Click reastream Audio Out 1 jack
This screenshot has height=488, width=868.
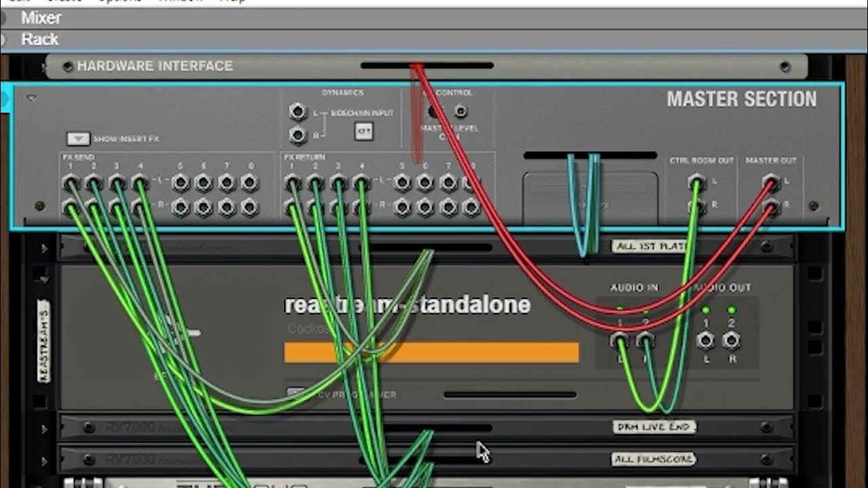706,340
